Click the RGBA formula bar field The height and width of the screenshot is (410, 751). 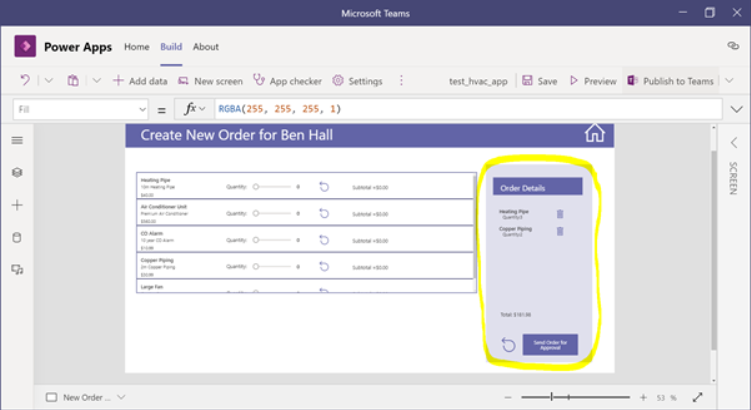click(x=468, y=109)
